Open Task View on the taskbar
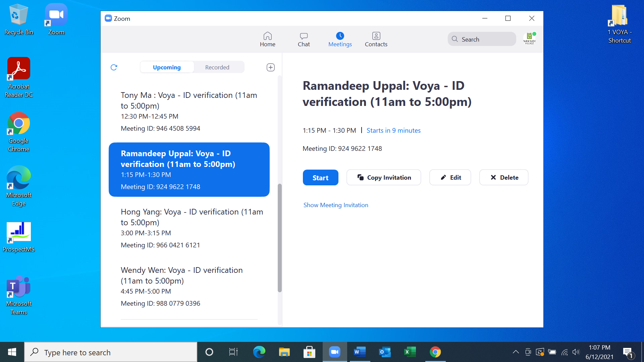The image size is (644, 362). tap(233, 352)
